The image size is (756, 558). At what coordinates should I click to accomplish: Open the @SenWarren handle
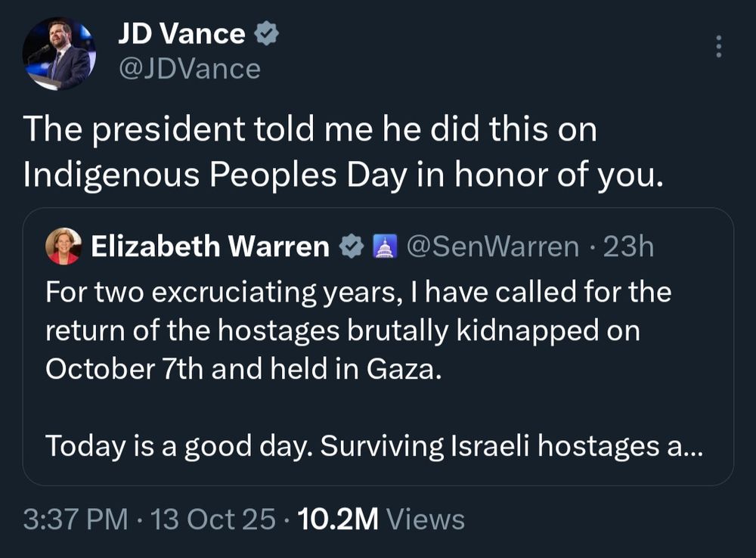click(493, 246)
